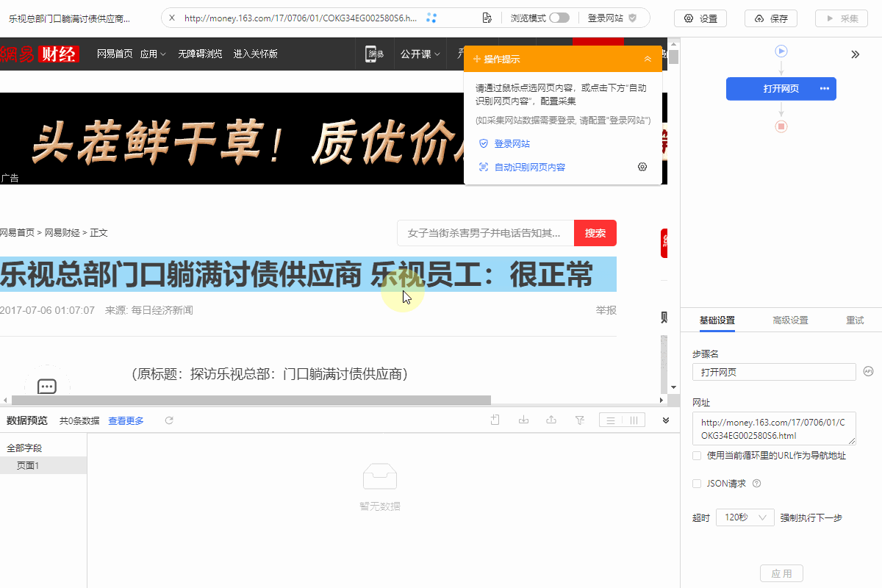Clear the address bar with the X icon
Viewport: 882px width, 588px height.
pos(172,18)
